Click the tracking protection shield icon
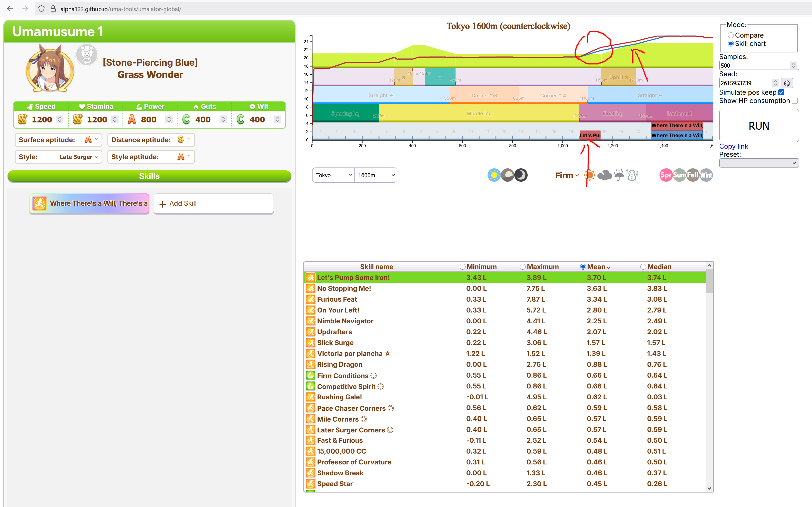 [x=41, y=9]
